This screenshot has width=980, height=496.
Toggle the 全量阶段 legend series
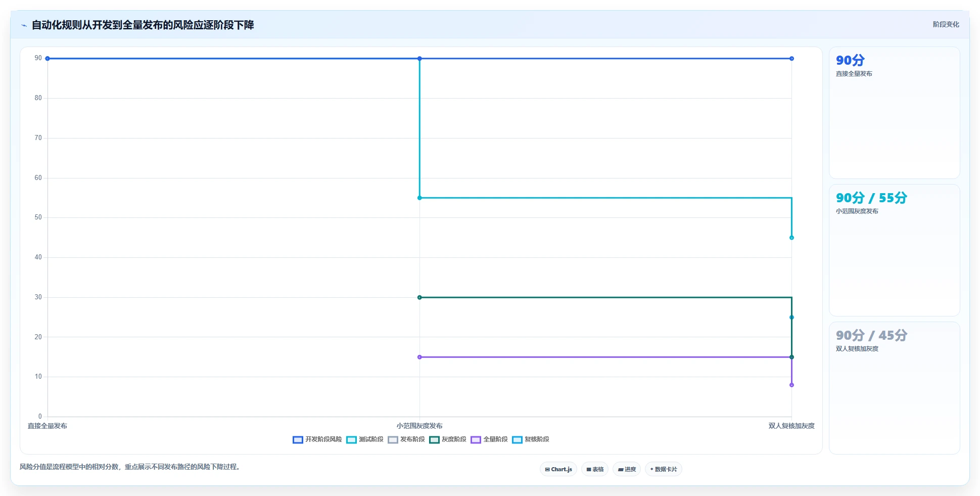click(x=489, y=439)
